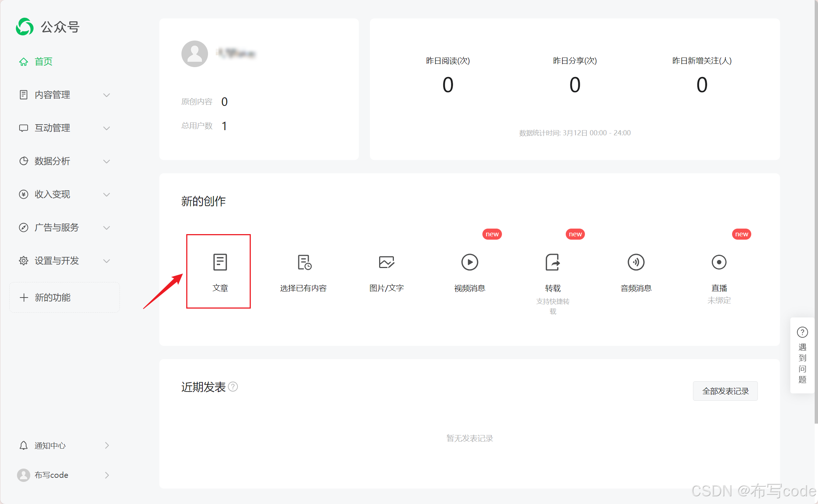Image resolution: width=818 pixels, height=504 pixels.
Task: Open 选择已有内容 option
Action: click(x=304, y=263)
